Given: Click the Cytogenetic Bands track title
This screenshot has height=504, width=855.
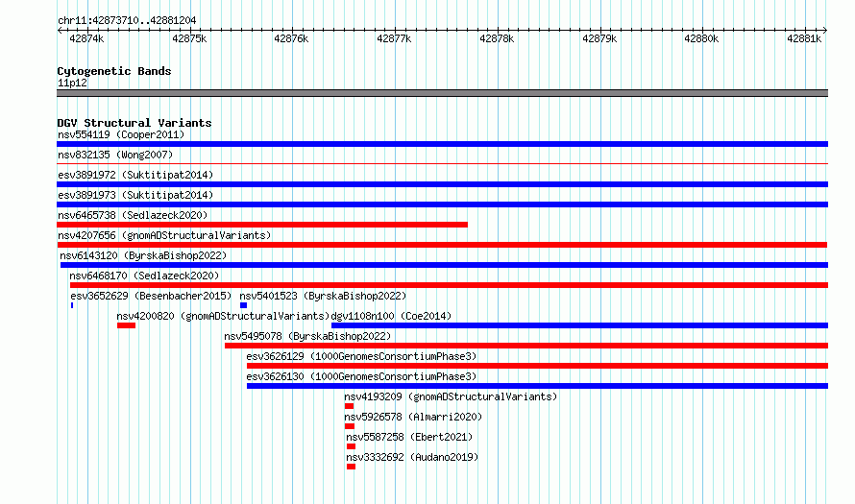Looking at the screenshot, I should (x=114, y=71).
